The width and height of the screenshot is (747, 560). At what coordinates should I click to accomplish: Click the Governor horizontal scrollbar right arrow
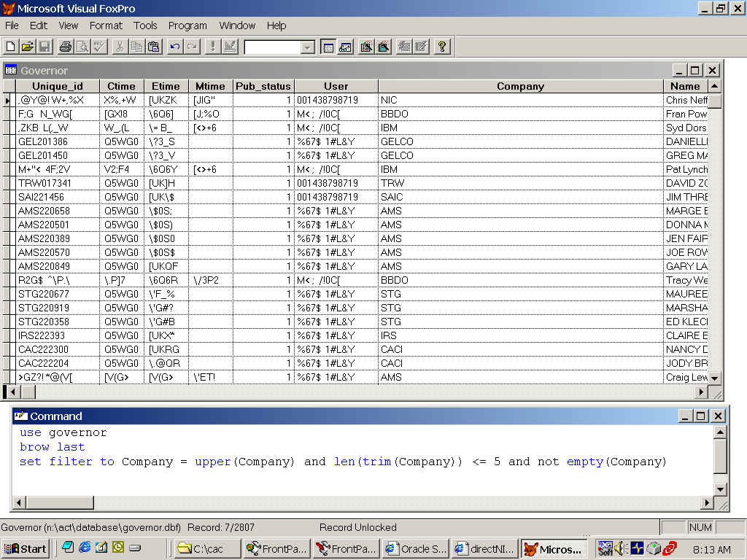(x=701, y=392)
